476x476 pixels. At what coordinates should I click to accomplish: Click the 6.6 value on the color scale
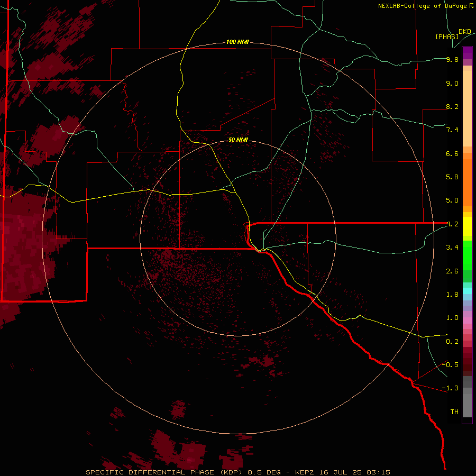[x=452, y=153]
